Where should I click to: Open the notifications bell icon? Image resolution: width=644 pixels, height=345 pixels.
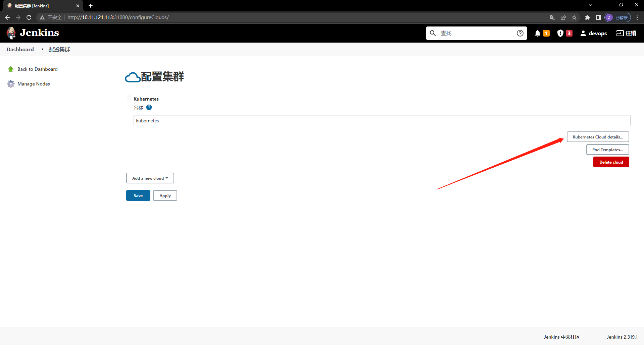538,33
